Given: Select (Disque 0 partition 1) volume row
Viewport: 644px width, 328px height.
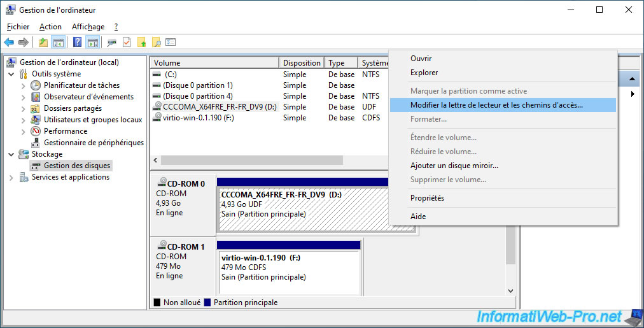Looking at the screenshot, I should (x=197, y=85).
